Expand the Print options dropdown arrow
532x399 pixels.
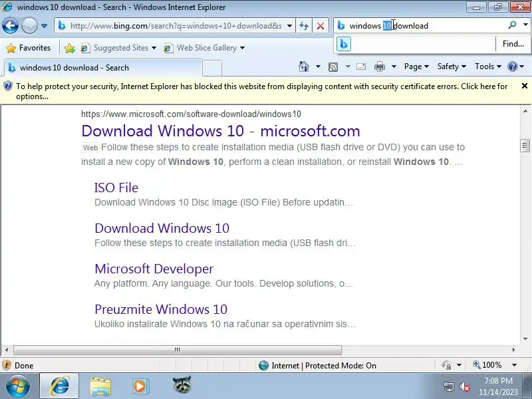[394, 66]
